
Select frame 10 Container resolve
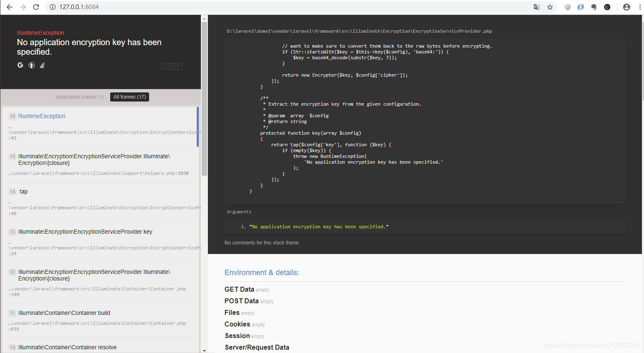pos(101,346)
